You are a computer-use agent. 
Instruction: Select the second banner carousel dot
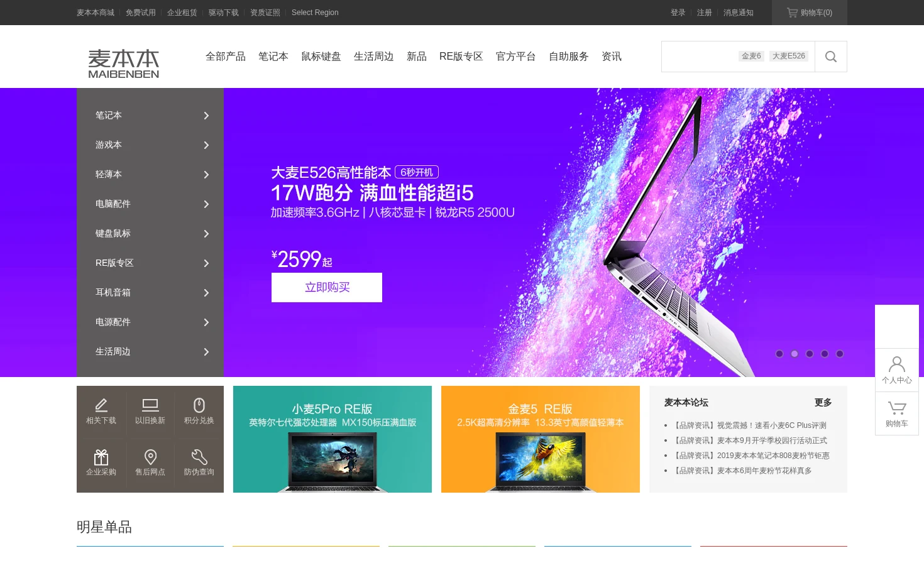(x=795, y=354)
